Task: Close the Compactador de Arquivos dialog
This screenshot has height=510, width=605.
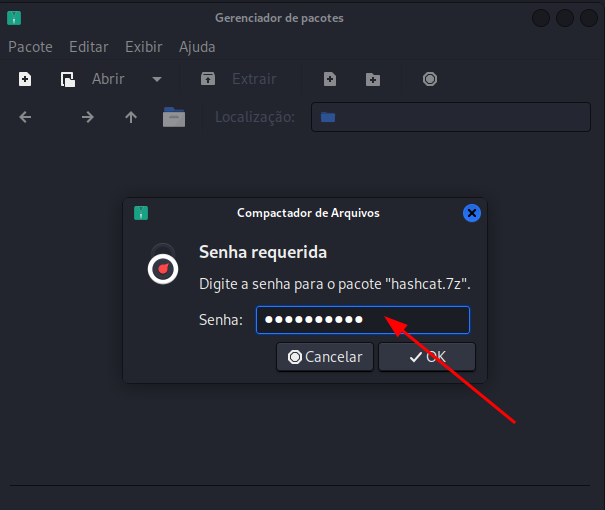Action: click(x=472, y=213)
